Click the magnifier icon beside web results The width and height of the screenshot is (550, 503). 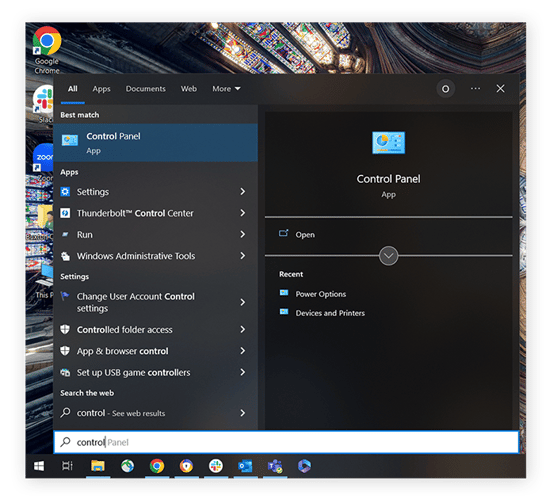click(x=65, y=413)
